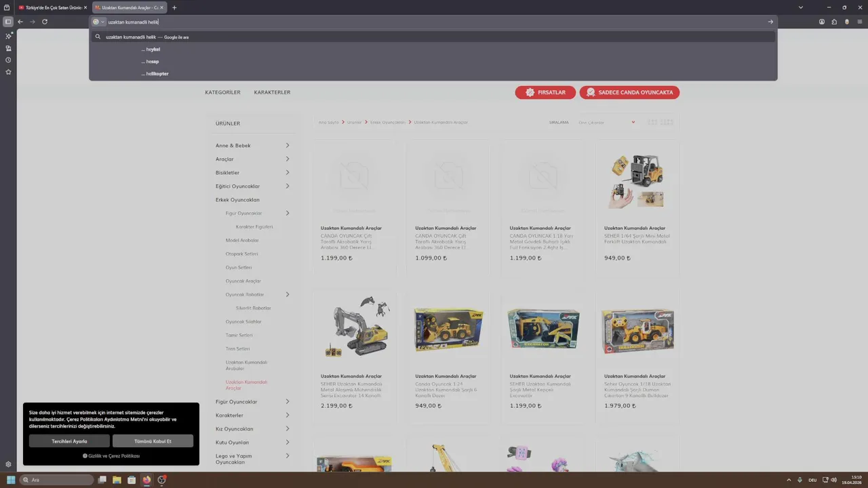Select 'uzaktan kumanadli helik — Google ile ara' suggestion

433,37
